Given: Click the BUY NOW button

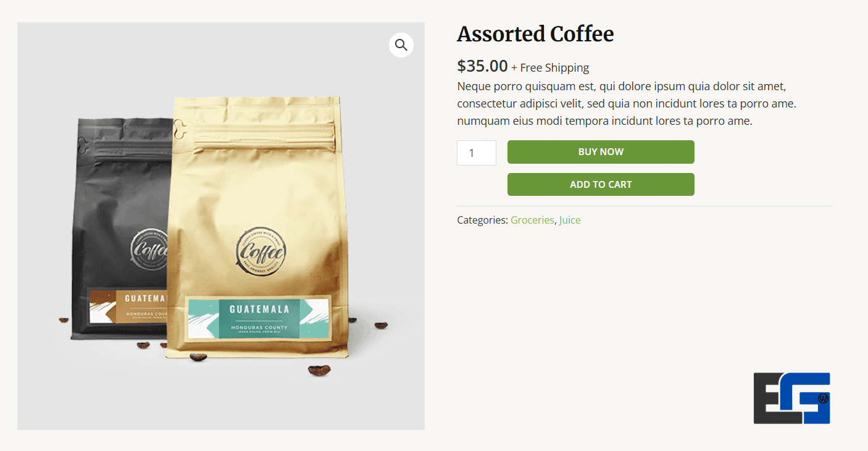Looking at the screenshot, I should [601, 152].
